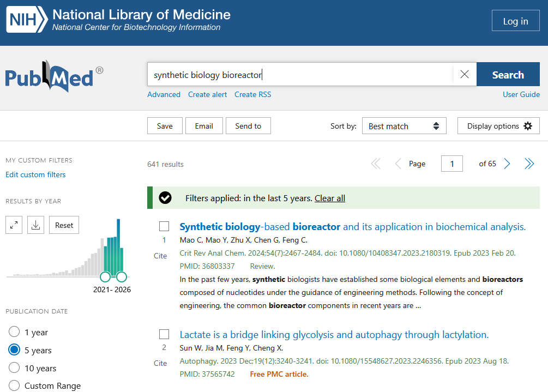Image resolution: width=548 pixels, height=392 pixels.
Task: Check the box for result 2
Action: pyautogui.click(x=164, y=334)
